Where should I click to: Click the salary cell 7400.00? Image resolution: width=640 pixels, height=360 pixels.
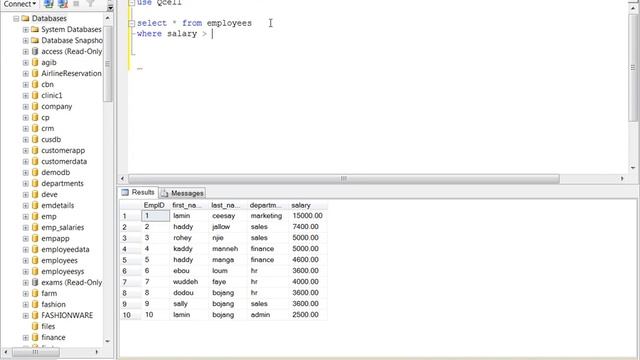pos(307,227)
